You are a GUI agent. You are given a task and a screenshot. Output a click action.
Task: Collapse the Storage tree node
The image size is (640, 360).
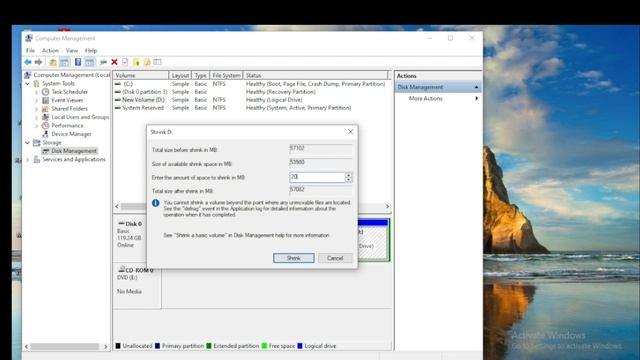click(x=28, y=143)
